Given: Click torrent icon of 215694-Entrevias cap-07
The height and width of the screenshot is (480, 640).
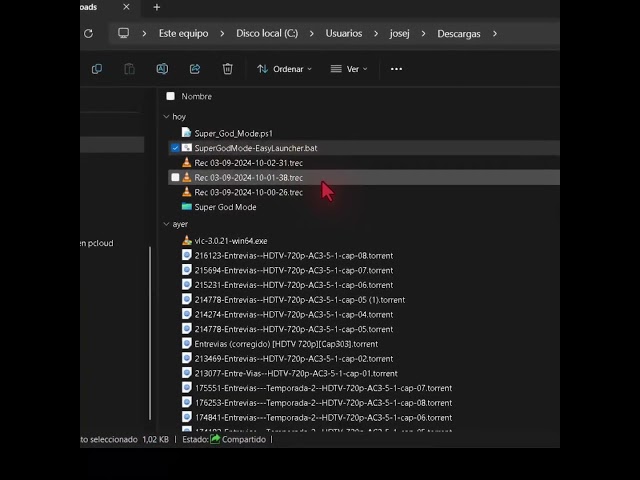Looking at the screenshot, I should pos(187,270).
